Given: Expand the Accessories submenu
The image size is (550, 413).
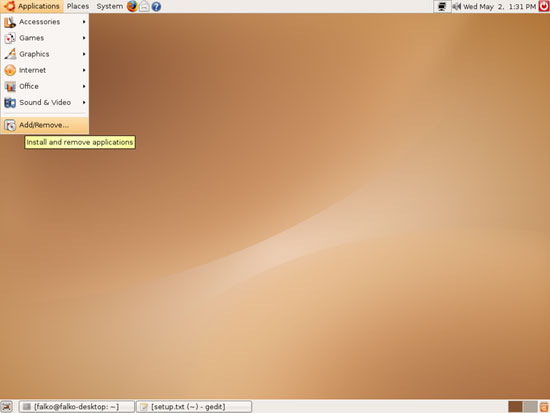Looking at the screenshot, I should (x=45, y=22).
